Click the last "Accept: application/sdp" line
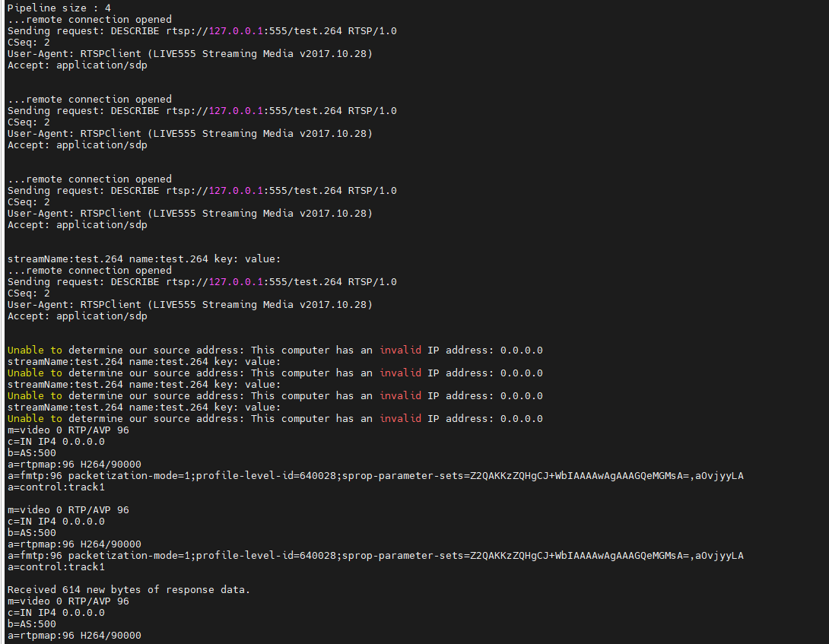 click(x=78, y=316)
